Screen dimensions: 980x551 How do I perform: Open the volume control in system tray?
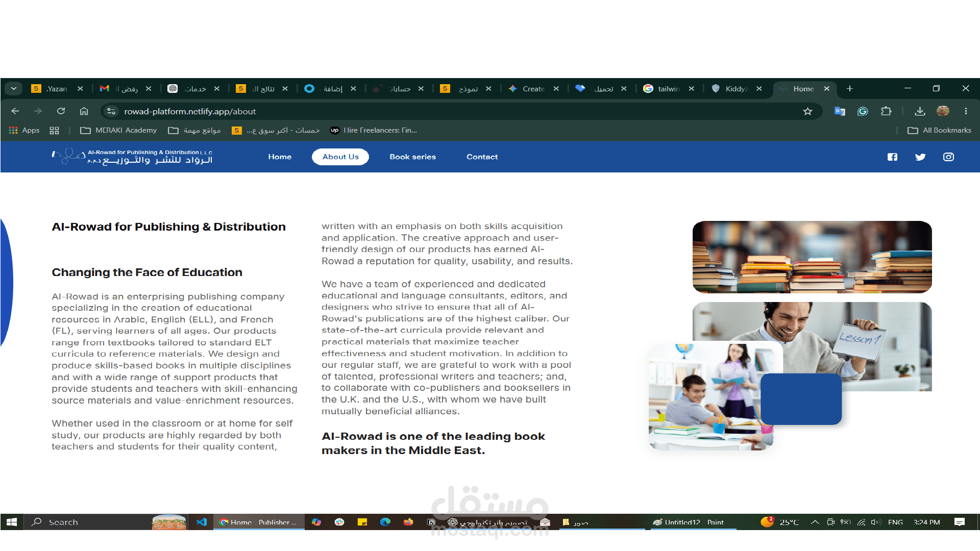[876, 522]
